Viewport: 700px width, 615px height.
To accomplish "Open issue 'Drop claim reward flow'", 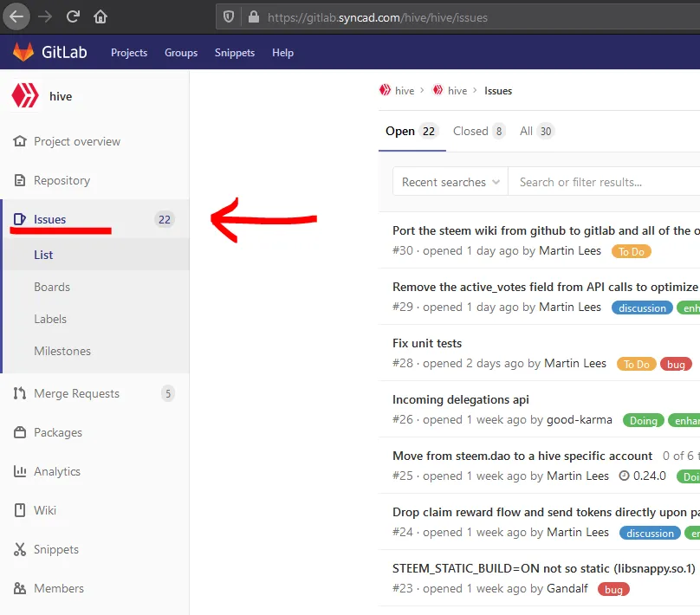I will pyautogui.click(x=546, y=512).
